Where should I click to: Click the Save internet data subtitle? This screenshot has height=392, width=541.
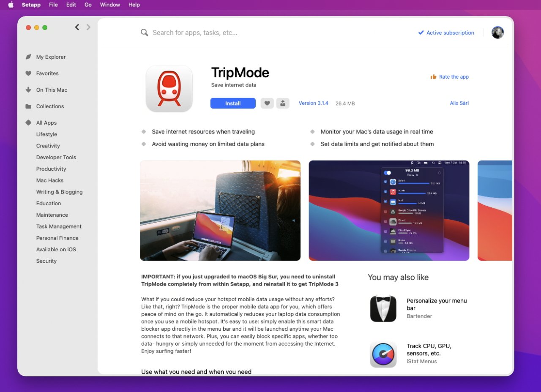pos(234,85)
